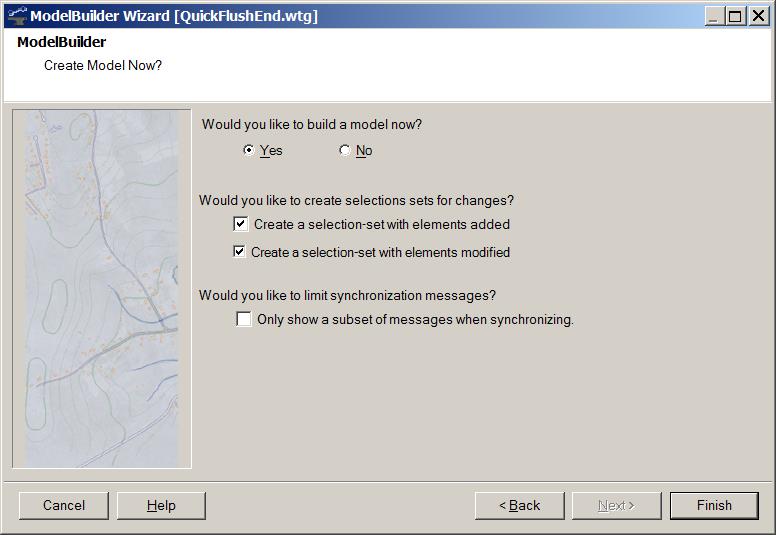Open Help for the wizard

tap(161, 505)
